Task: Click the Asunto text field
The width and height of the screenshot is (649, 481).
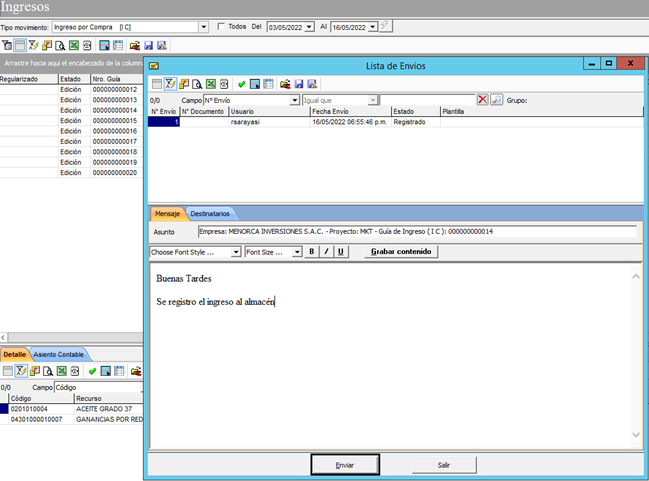Action: click(x=417, y=231)
